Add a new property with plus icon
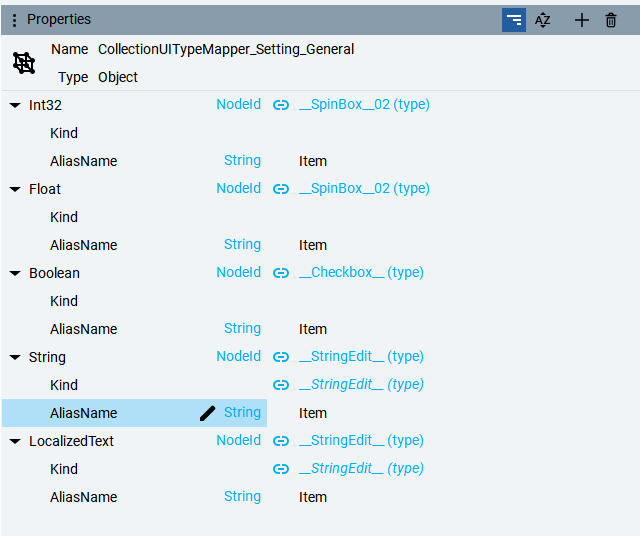 [582, 20]
